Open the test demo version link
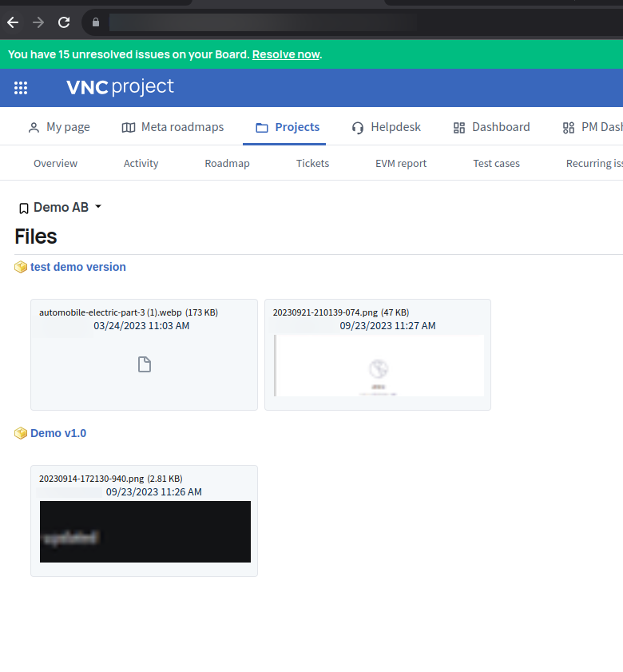 pos(78,267)
